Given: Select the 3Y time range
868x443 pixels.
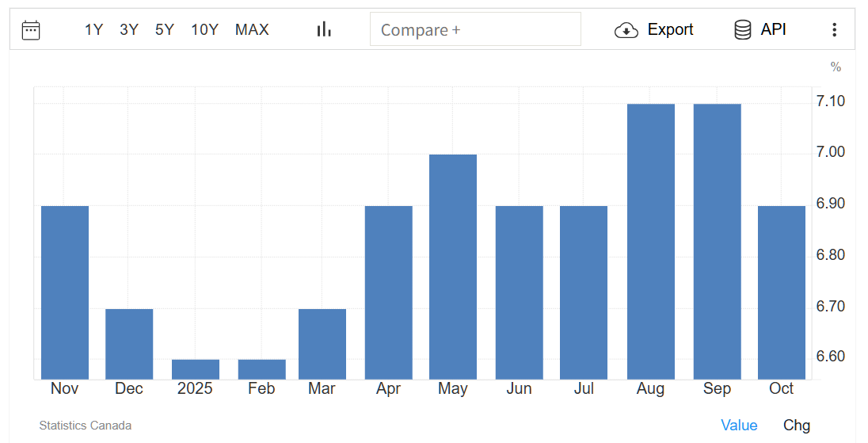Looking at the screenshot, I should click(129, 30).
